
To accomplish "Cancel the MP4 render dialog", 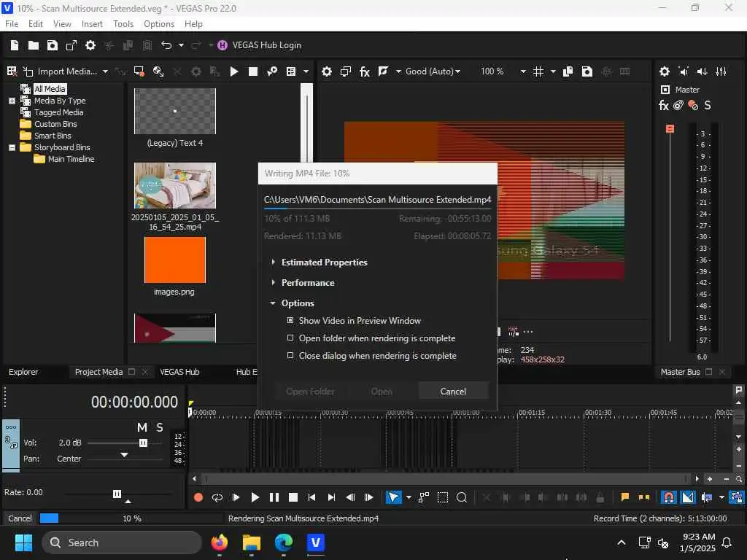I will point(453,392).
